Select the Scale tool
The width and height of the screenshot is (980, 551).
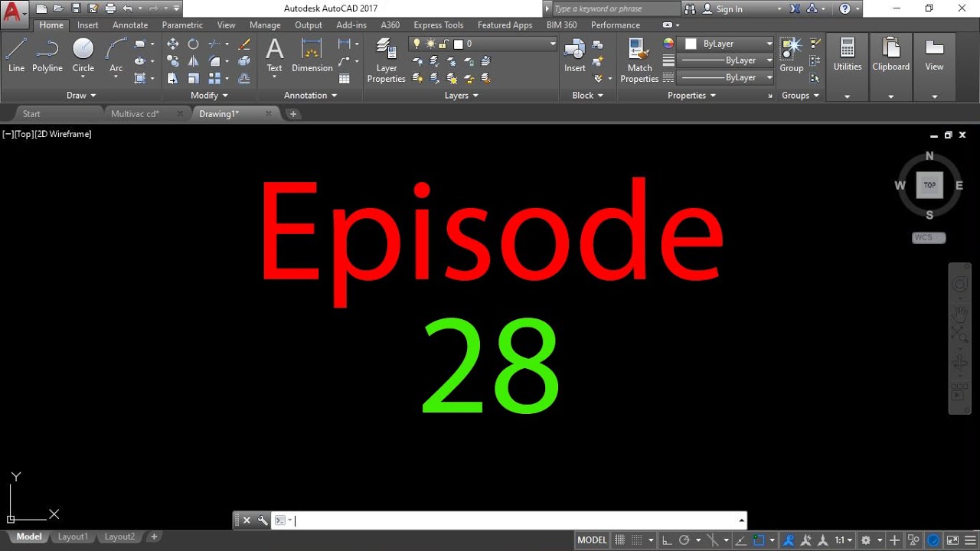click(193, 78)
